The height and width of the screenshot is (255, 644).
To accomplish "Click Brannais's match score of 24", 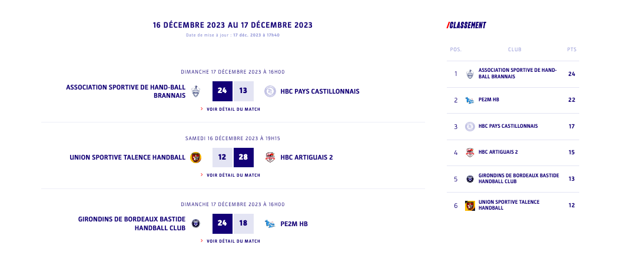I will pos(222,91).
